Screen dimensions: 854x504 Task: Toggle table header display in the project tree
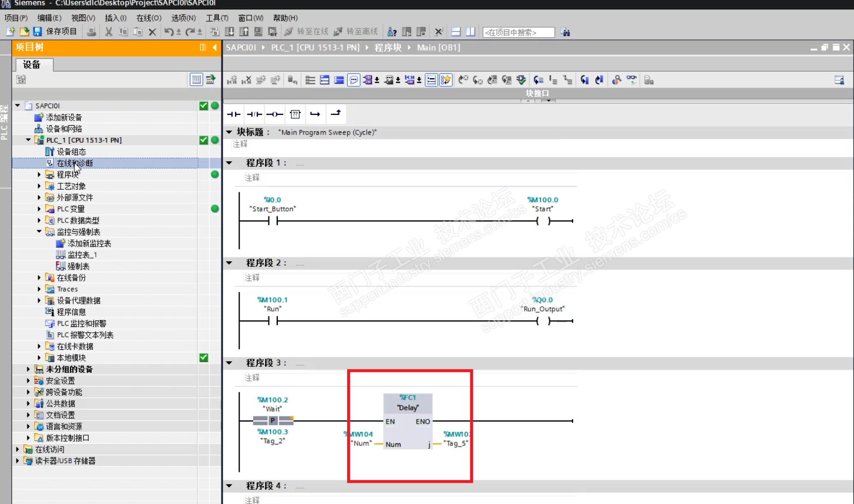(x=196, y=79)
